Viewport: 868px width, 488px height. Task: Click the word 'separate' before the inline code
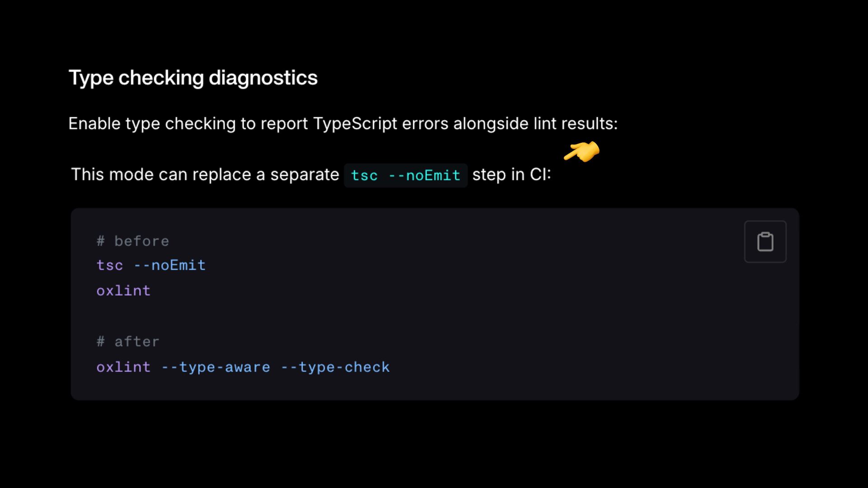click(x=304, y=174)
